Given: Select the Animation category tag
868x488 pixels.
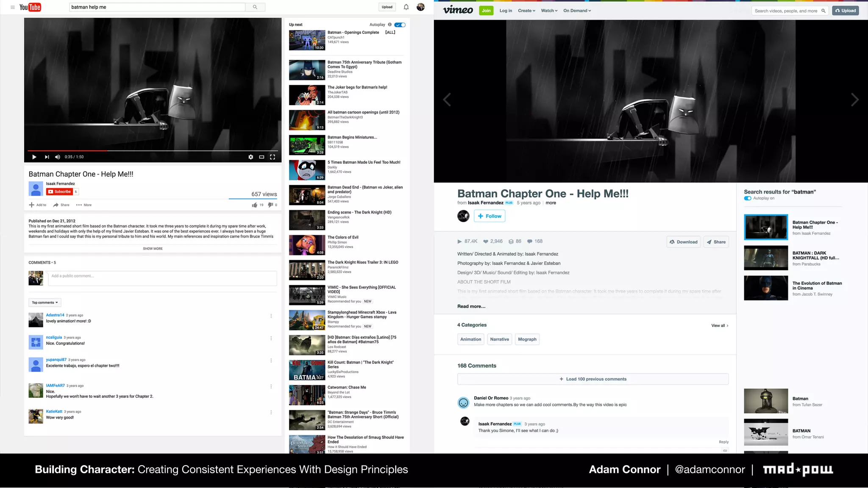Looking at the screenshot, I should (x=470, y=339).
